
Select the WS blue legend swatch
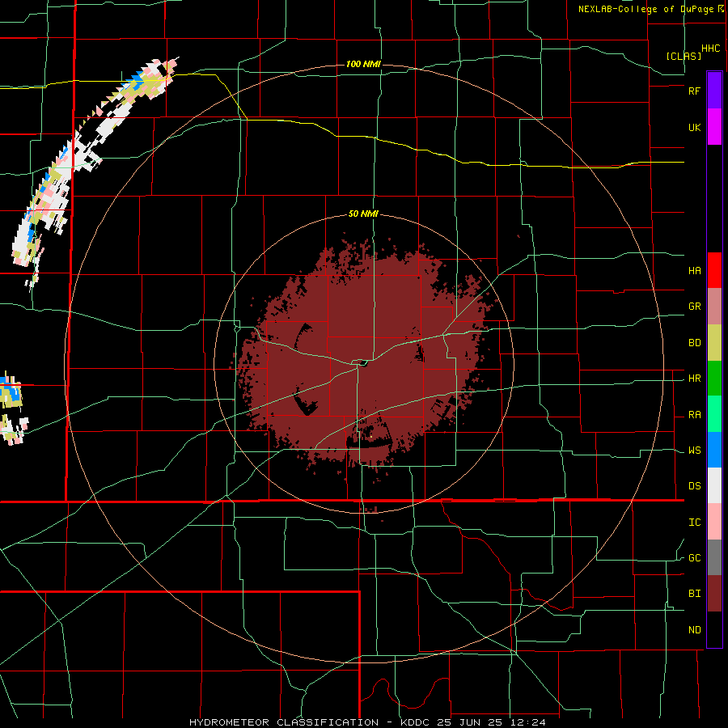click(714, 450)
